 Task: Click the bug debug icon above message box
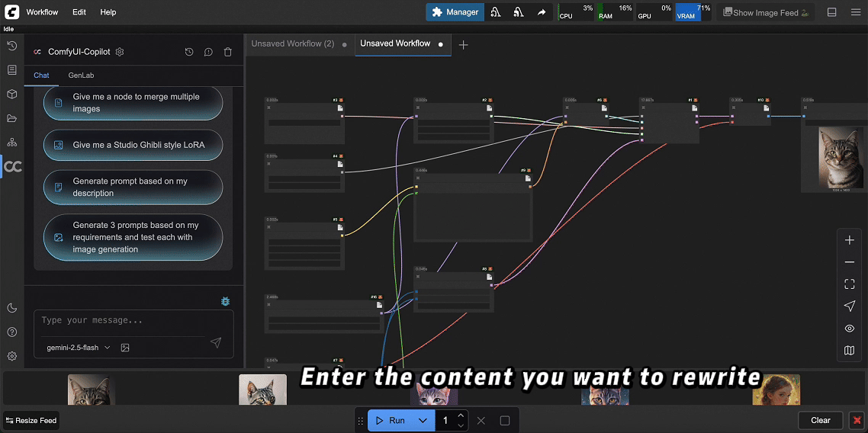pos(225,302)
